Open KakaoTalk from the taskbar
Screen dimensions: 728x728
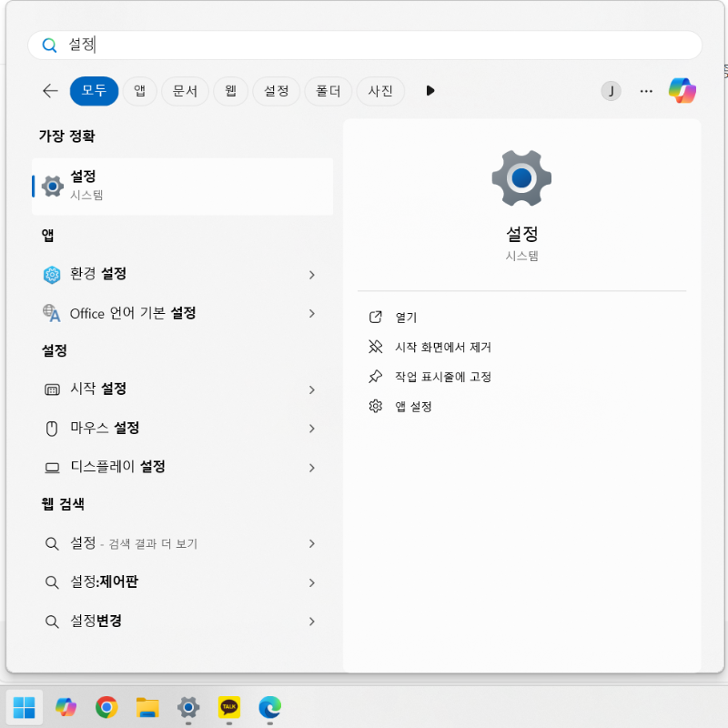click(x=228, y=707)
